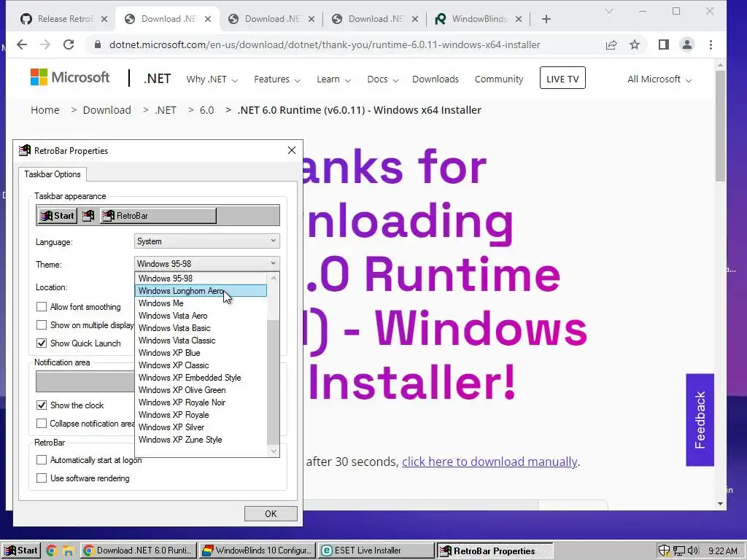
Task: Switch to ESET Live Installer taskbar item
Action: tap(376, 551)
